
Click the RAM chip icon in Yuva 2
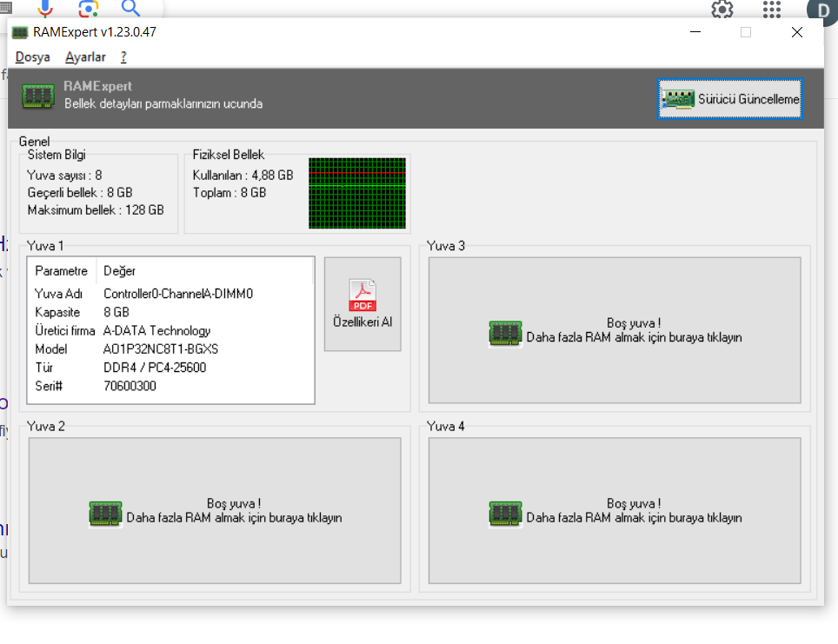(105, 514)
